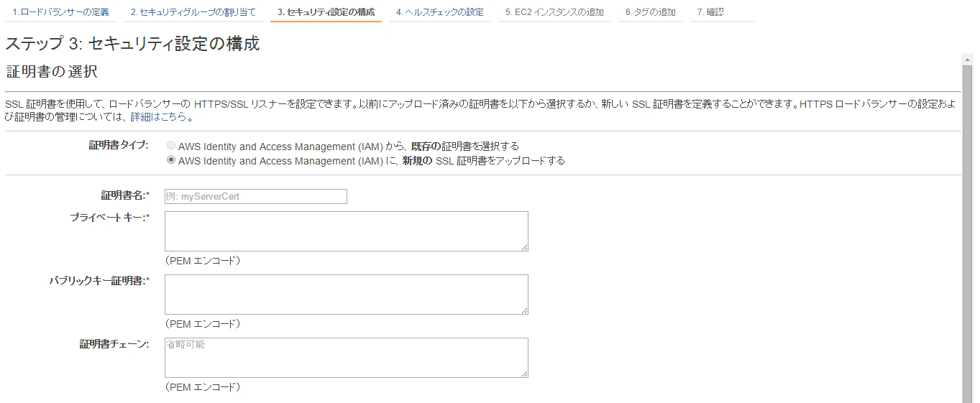The width and height of the screenshot is (980, 403).
Task: Go to step 6 タグの追加 tab
Action: click(650, 12)
